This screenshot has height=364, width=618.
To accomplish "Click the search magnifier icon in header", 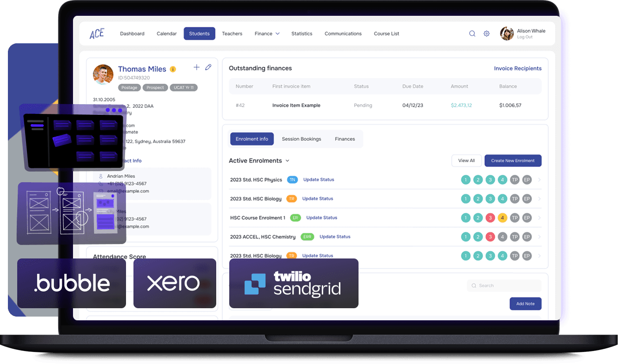I will (x=472, y=33).
